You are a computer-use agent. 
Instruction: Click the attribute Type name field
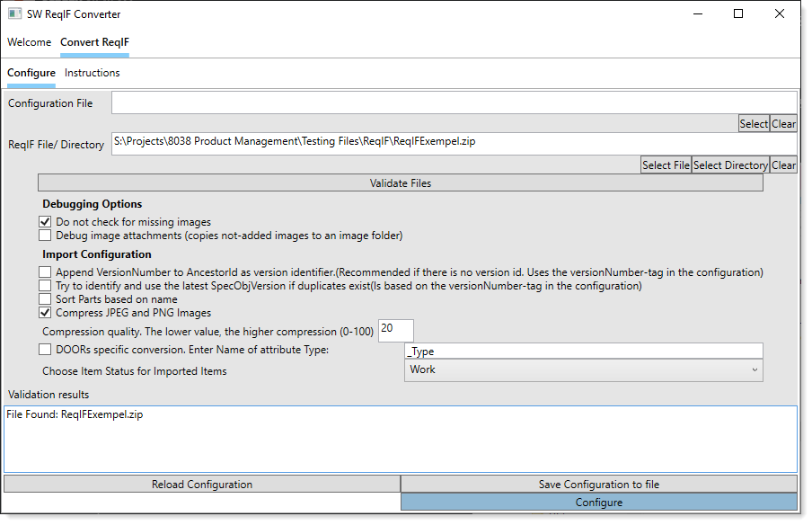(x=584, y=351)
